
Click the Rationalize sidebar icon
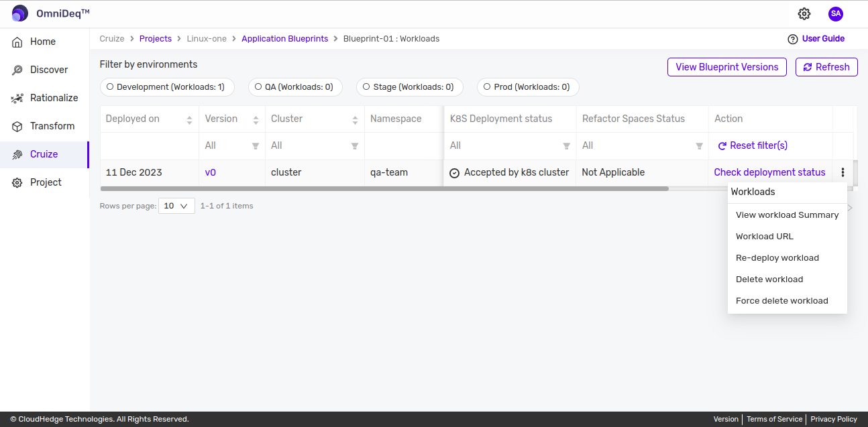[x=17, y=98]
